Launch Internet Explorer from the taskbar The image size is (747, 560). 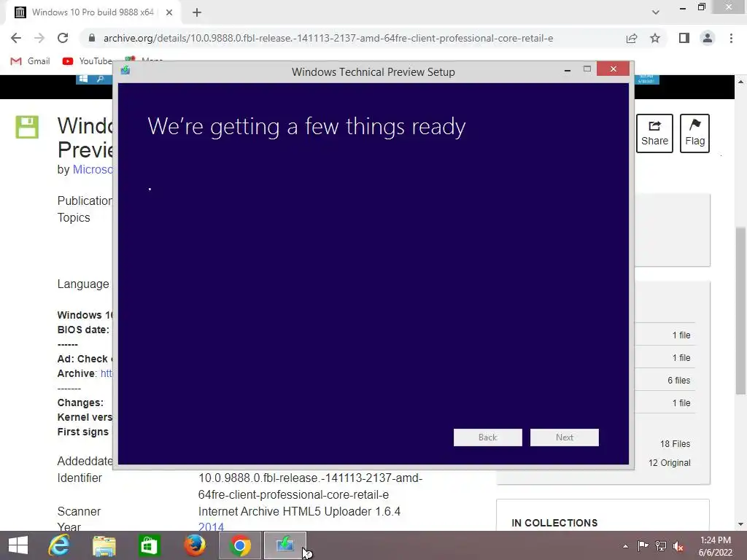[x=59, y=545]
